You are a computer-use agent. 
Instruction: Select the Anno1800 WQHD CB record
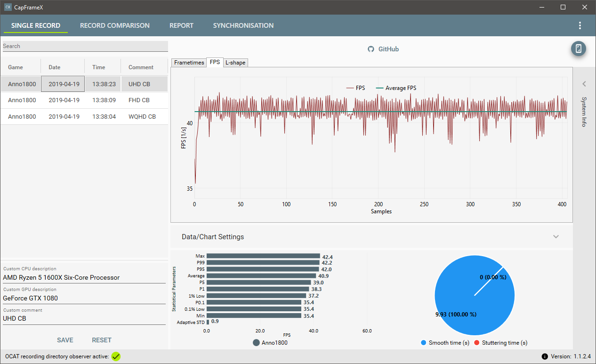point(84,116)
